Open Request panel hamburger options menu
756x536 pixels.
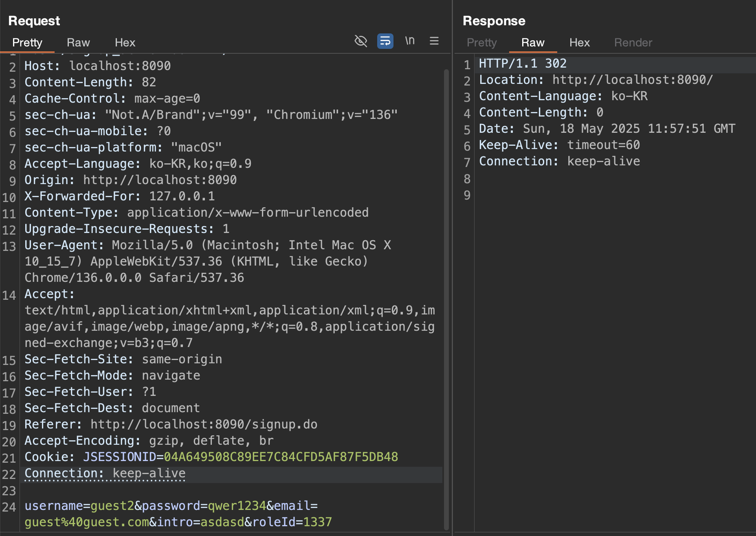[434, 41]
